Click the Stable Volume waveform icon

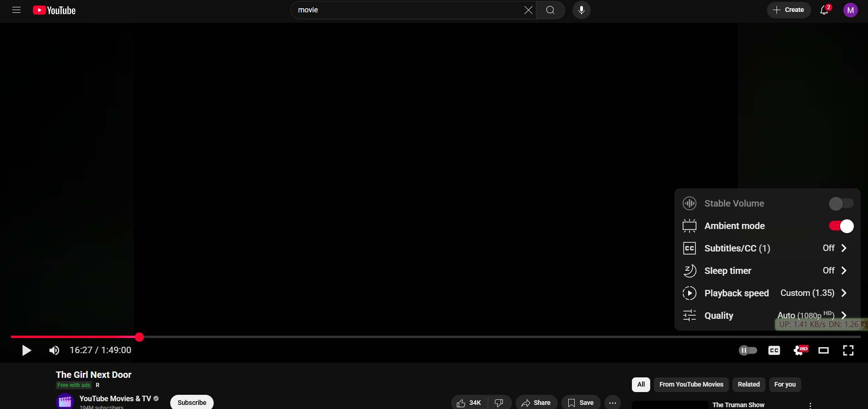click(690, 203)
